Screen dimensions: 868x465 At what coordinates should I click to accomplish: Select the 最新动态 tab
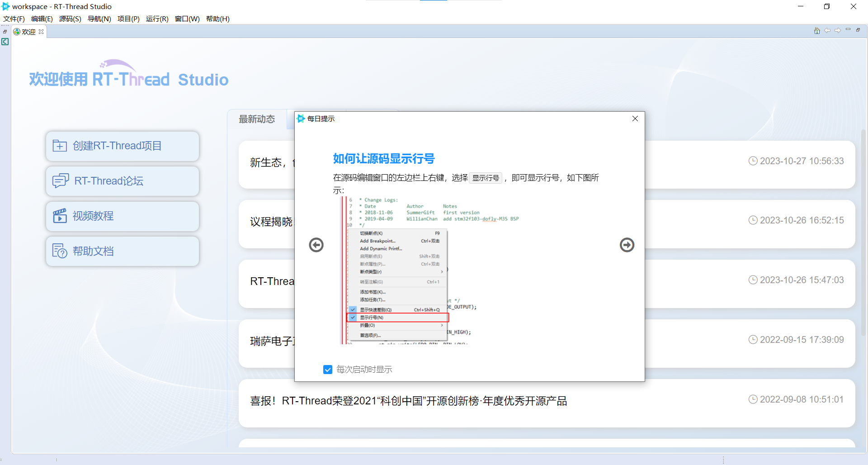click(257, 119)
